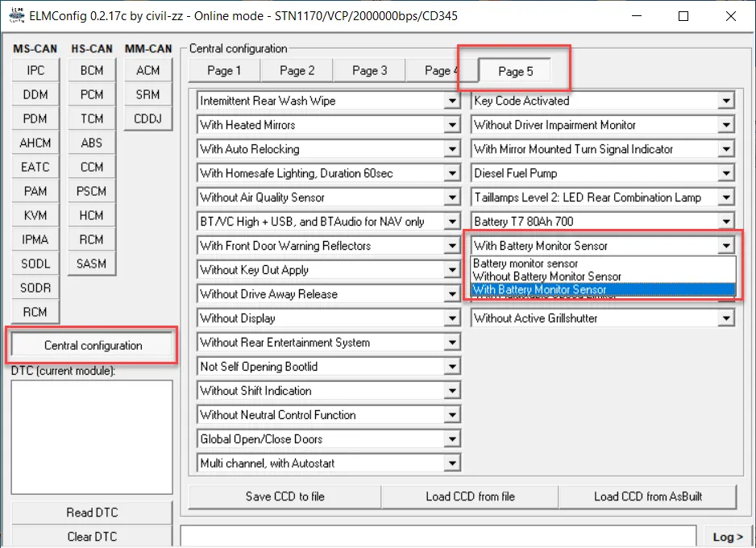This screenshot has height=548, width=756.
Task: Select 'Without Battery Monitor Sensor' from list
Action: coord(546,276)
